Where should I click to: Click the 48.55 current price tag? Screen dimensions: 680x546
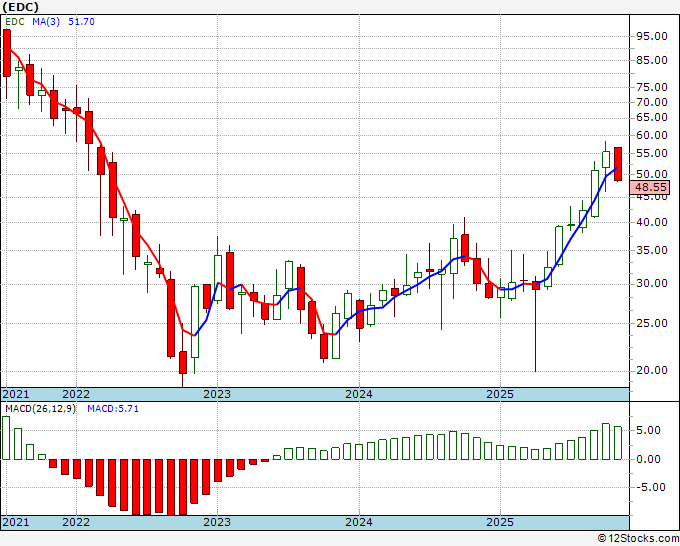point(651,187)
